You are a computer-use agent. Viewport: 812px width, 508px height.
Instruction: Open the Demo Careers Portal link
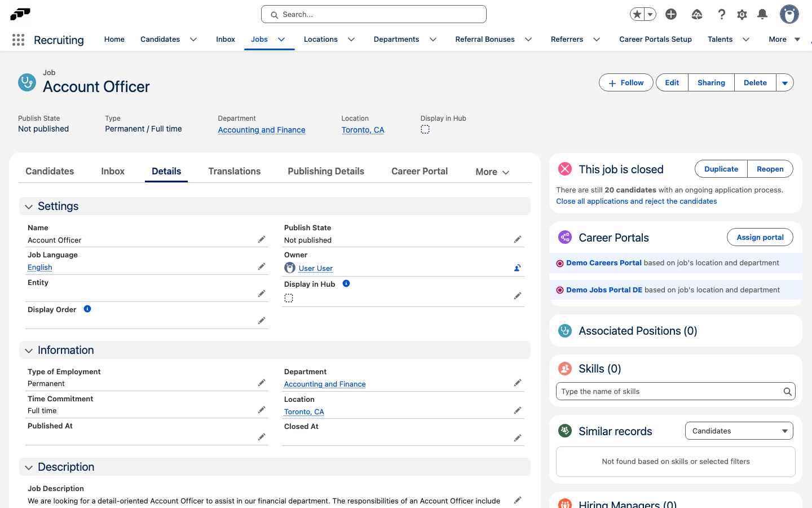pyautogui.click(x=604, y=263)
